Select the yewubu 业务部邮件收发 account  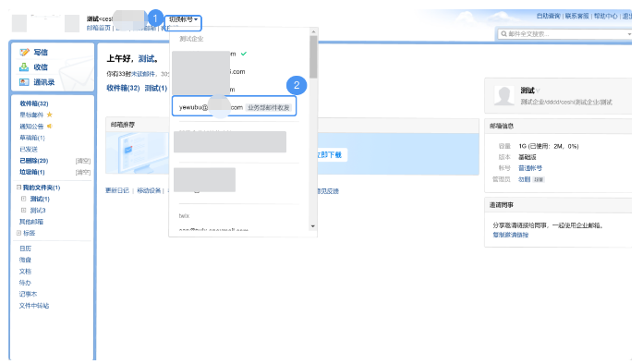pos(234,107)
